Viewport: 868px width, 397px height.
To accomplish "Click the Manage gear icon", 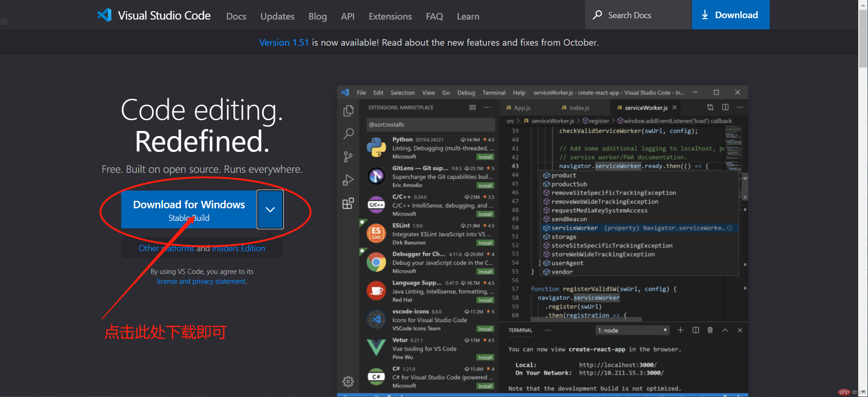I will pyautogui.click(x=348, y=382).
